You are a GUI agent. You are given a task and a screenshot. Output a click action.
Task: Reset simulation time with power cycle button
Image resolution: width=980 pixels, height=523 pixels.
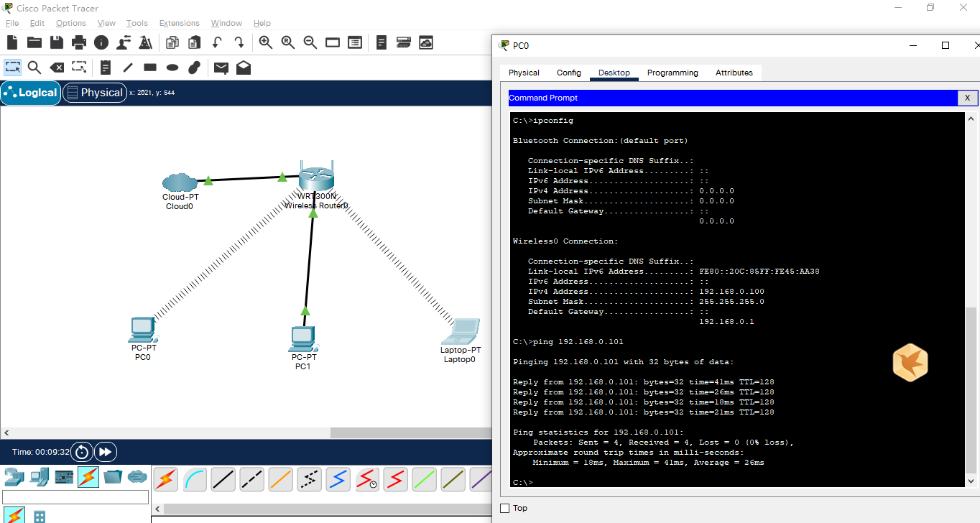pos(82,452)
